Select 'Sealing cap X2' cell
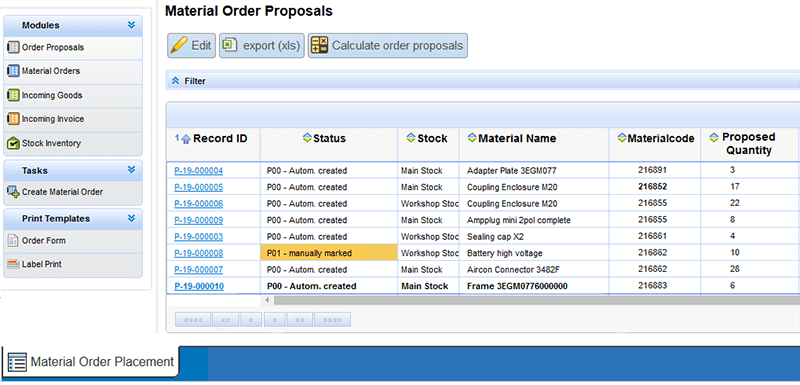 point(534,237)
